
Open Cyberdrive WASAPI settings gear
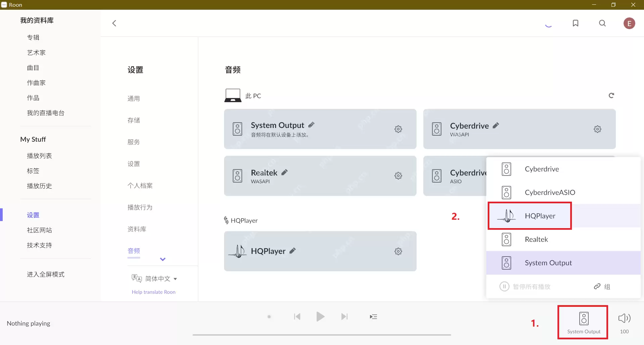click(x=597, y=129)
